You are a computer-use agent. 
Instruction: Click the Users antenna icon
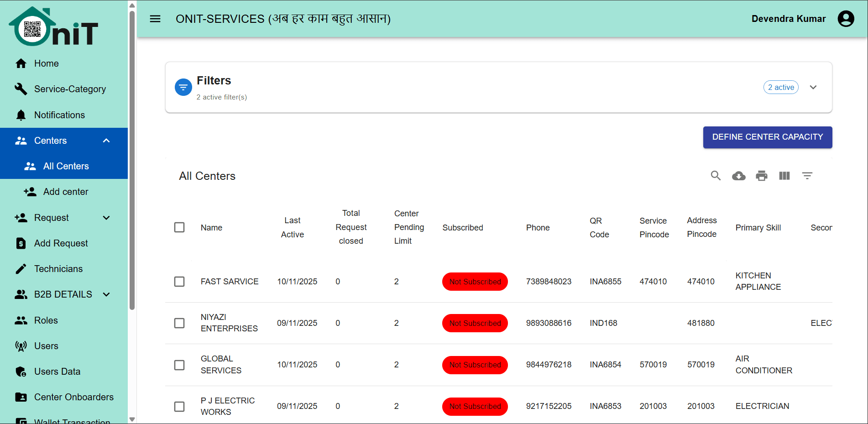[x=21, y=346]
